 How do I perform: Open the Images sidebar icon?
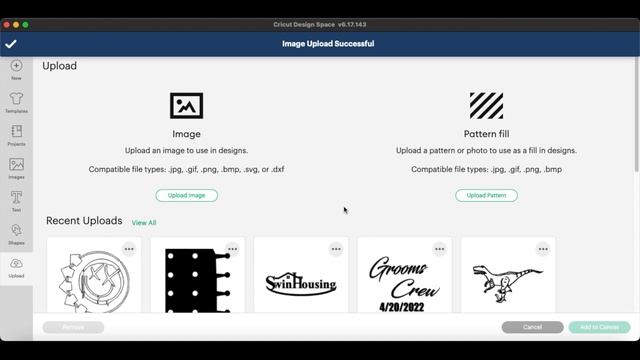pos(16,164)
